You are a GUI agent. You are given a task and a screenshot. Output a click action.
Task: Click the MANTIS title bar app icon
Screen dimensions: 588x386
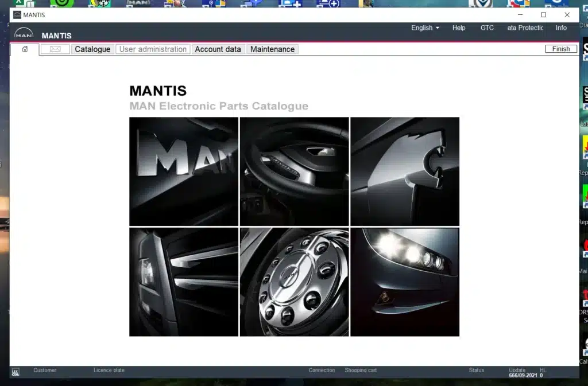(17, 14)
